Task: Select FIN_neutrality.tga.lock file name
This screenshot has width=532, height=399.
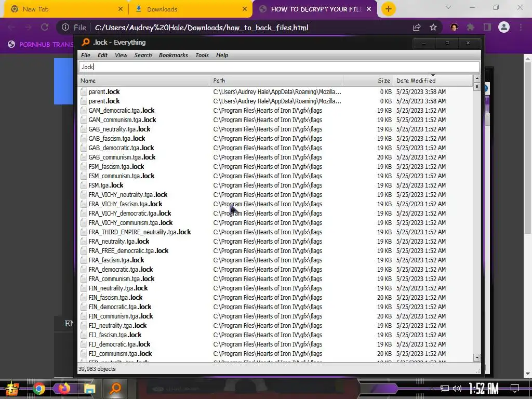Action: coord(118,288)
